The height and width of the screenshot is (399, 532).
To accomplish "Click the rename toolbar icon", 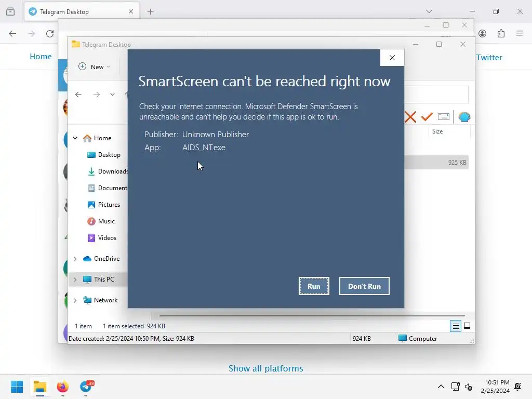I will 444,117.
